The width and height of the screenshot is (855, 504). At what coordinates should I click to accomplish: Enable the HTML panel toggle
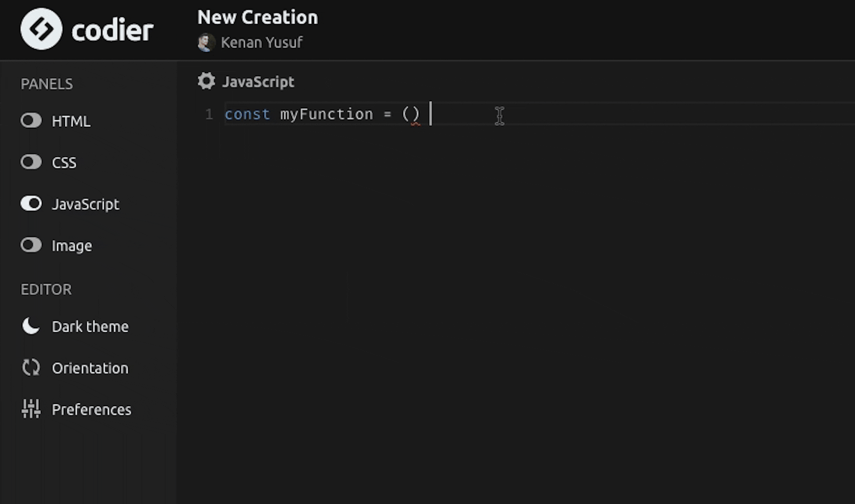click(31, 121)
